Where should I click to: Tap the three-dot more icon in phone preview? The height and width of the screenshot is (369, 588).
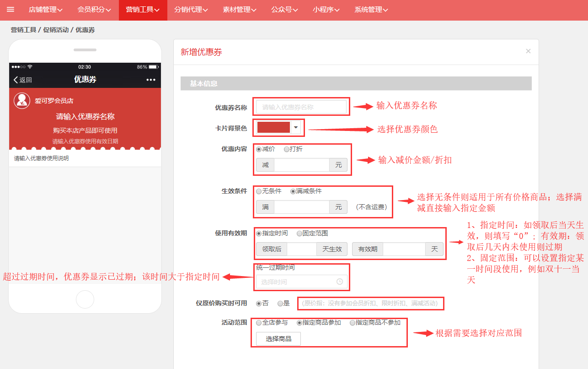coord(151,80)
